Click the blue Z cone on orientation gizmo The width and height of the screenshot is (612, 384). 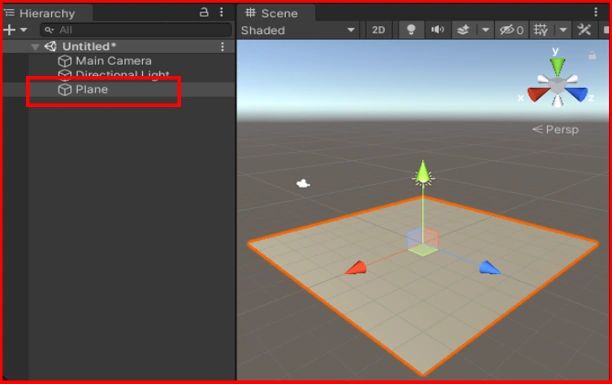pos(576,94)
